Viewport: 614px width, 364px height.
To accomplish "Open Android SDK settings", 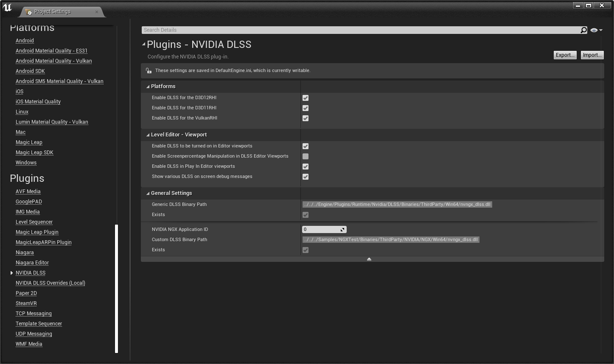I will pyautogui.click(x=30, y=71).
